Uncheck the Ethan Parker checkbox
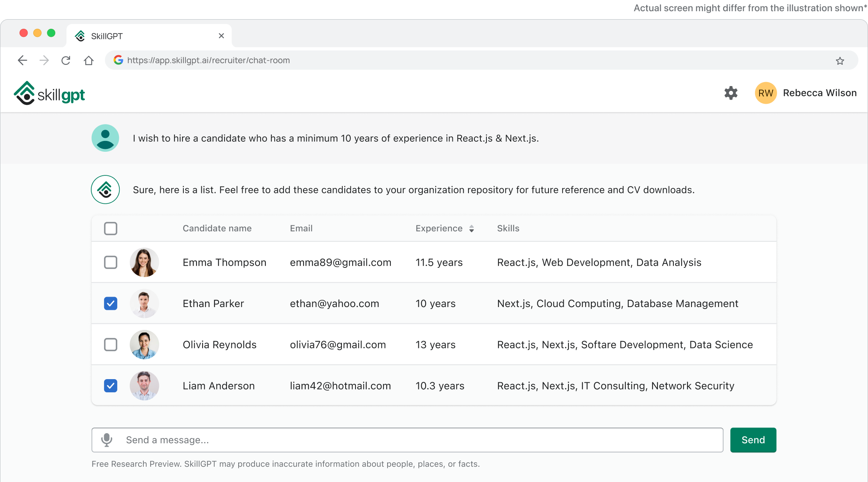 [111, 303]
